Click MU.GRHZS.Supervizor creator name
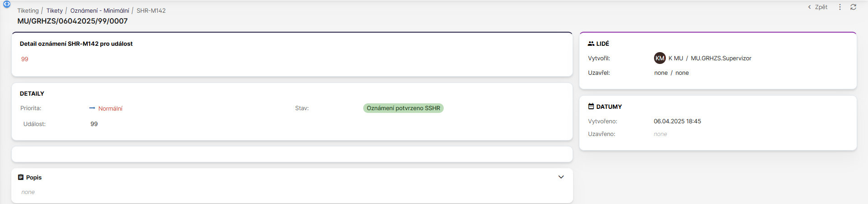The height and width of the screenshot is (204, 868). coord(721,58)
